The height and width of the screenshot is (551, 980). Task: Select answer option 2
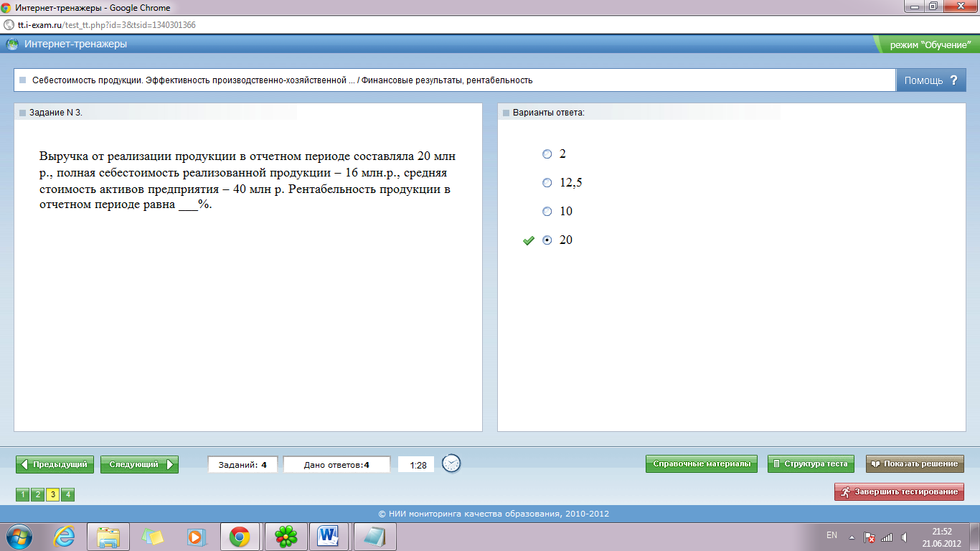tap(547, 154)
